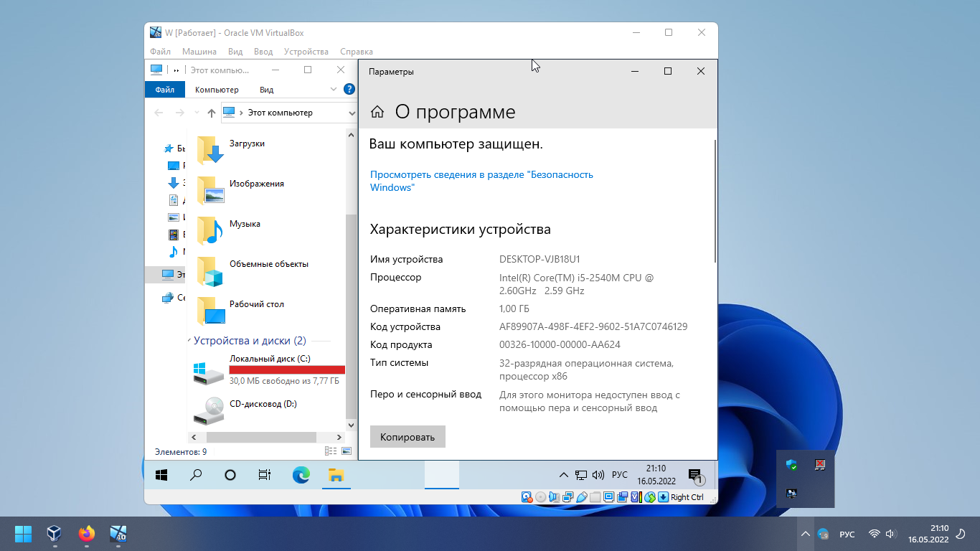This screenshot has height=551, width=980.
Task: Open the guest taskbar search magnifier
Action: click(x=195, y=475)
